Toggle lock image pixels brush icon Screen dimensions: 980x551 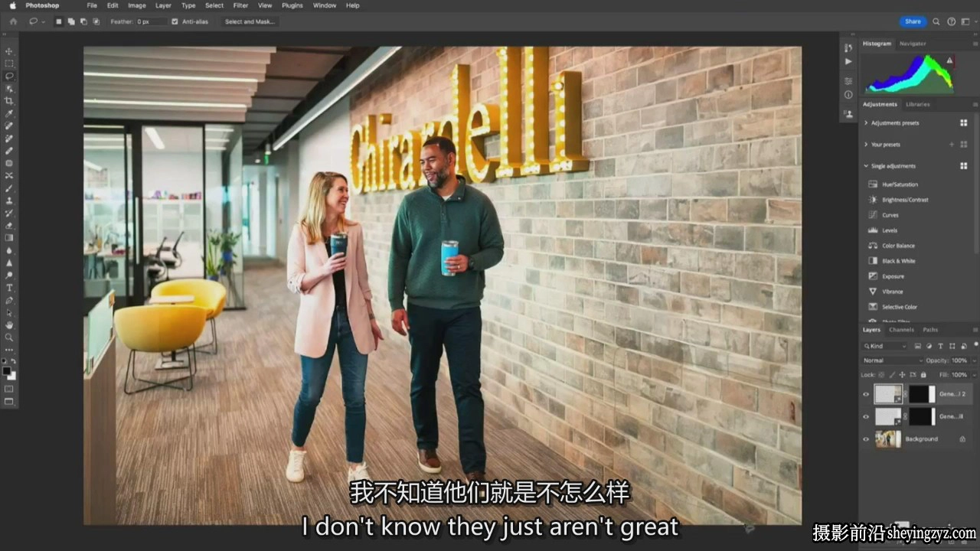pos(891,375)
